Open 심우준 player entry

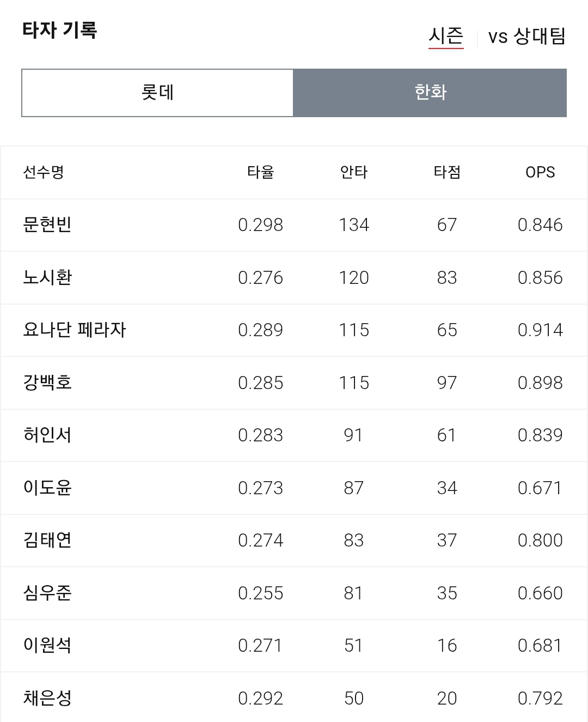[x=294, y=593]
